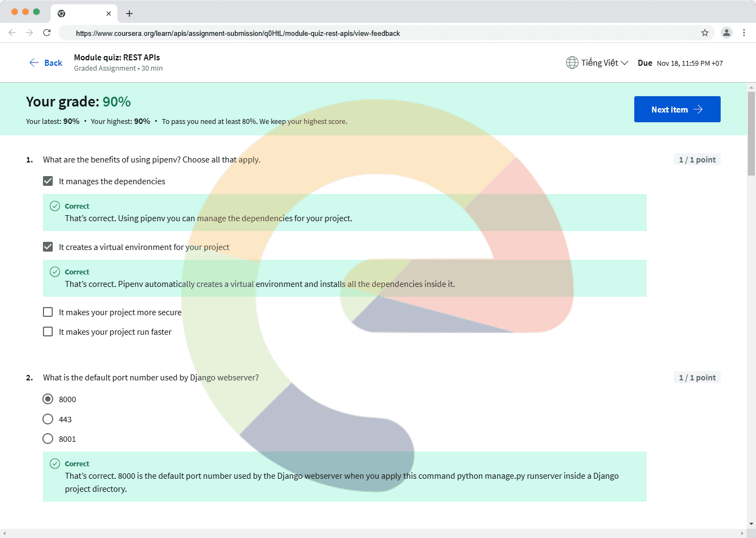Viewport: 756px width, 538px height.
Task: Open the browser profile avatar
Action: coord(727,33)
